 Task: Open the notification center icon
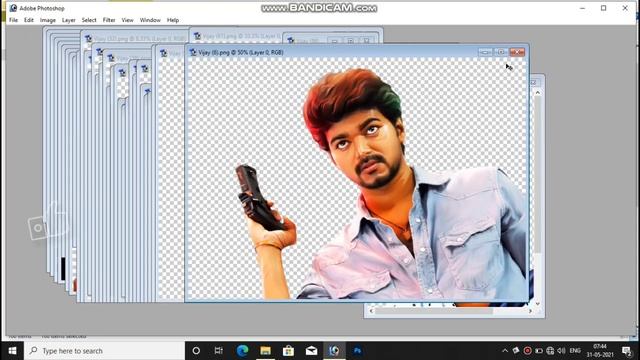(x=627, y=351)
